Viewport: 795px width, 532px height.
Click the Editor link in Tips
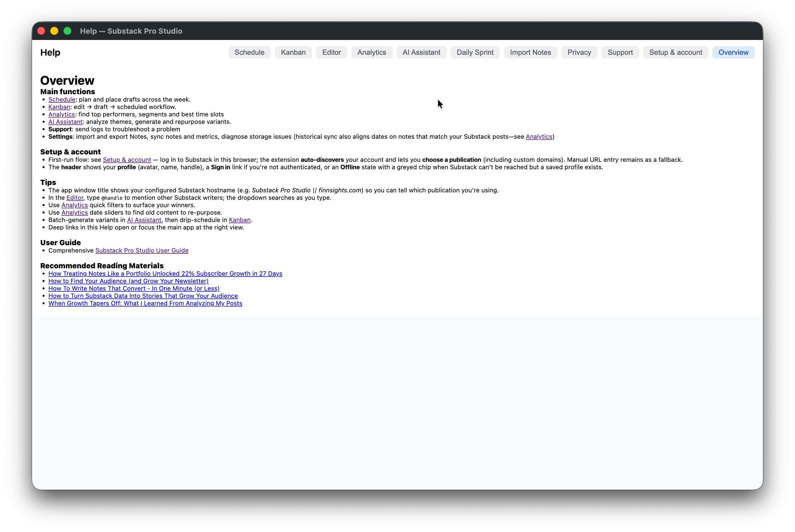75,198
